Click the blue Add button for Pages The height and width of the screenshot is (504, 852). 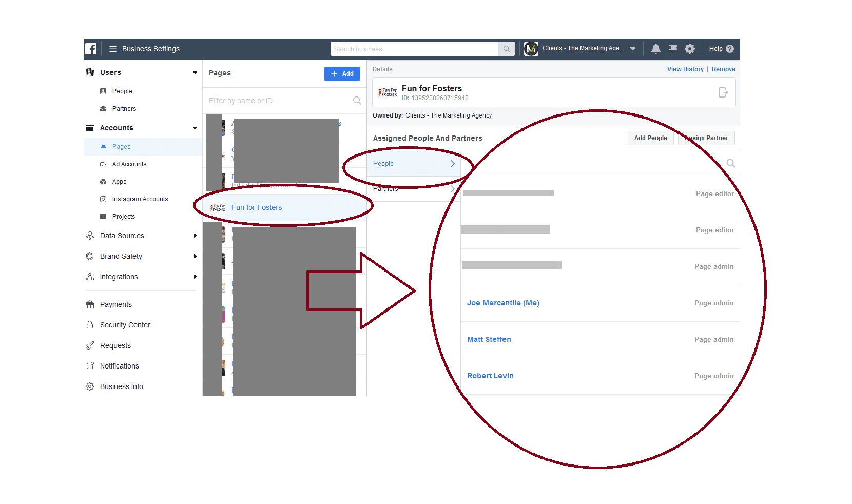click(x=342, y=74)
